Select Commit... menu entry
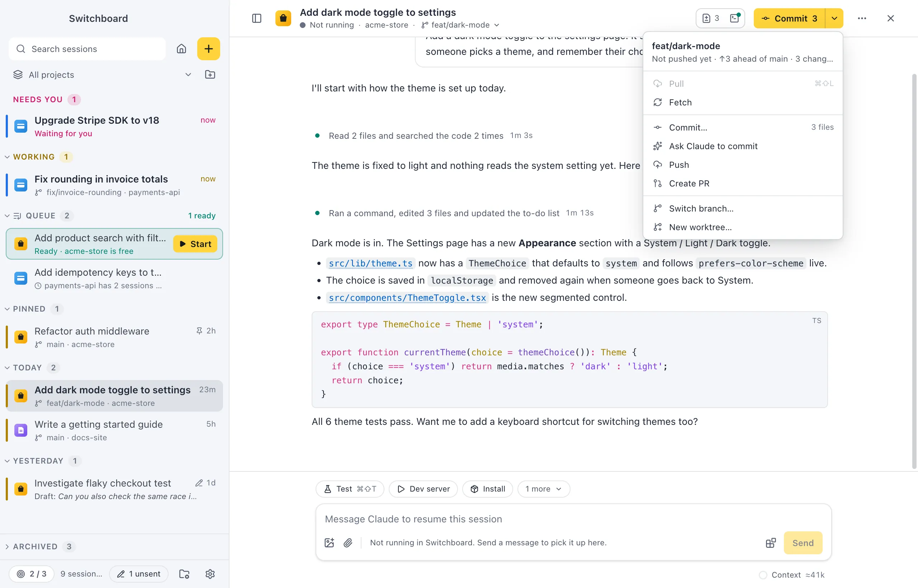918x588 pixels. 743,127
